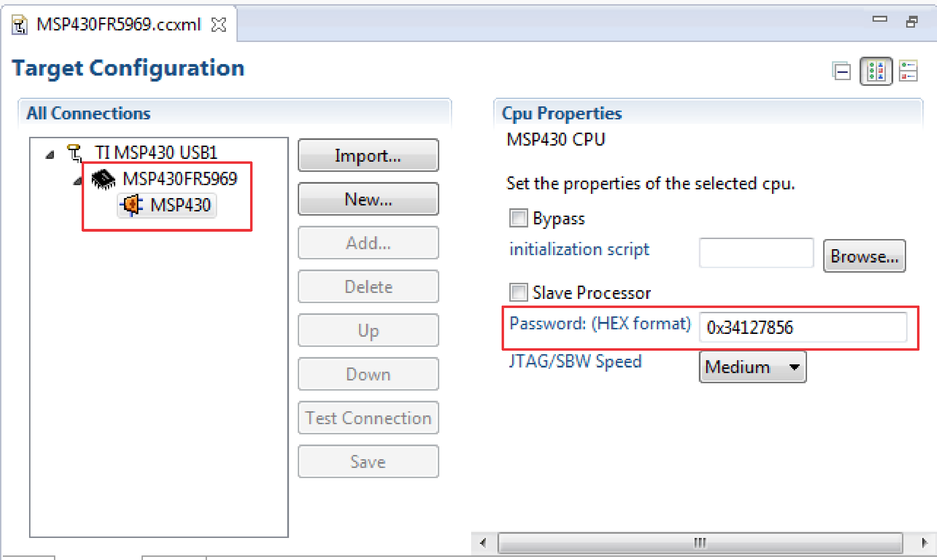Click inside the Password HEX format field

point(803,328)
